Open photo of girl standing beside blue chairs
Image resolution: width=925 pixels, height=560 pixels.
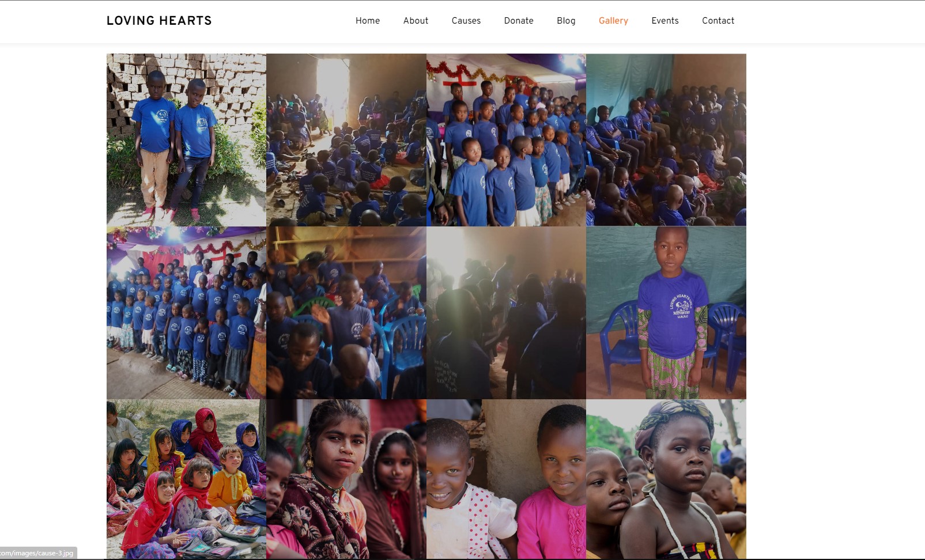(x=666, y=313)
